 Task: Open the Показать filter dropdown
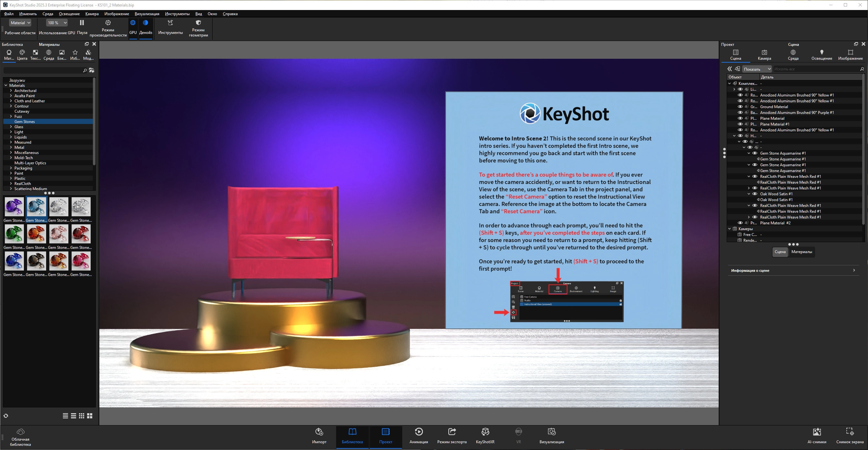click(757, 69)
